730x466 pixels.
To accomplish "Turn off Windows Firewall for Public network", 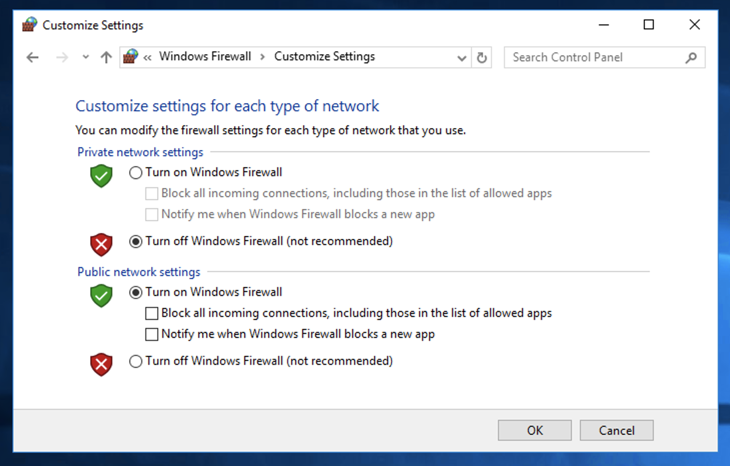I will (x=136, y=361).
